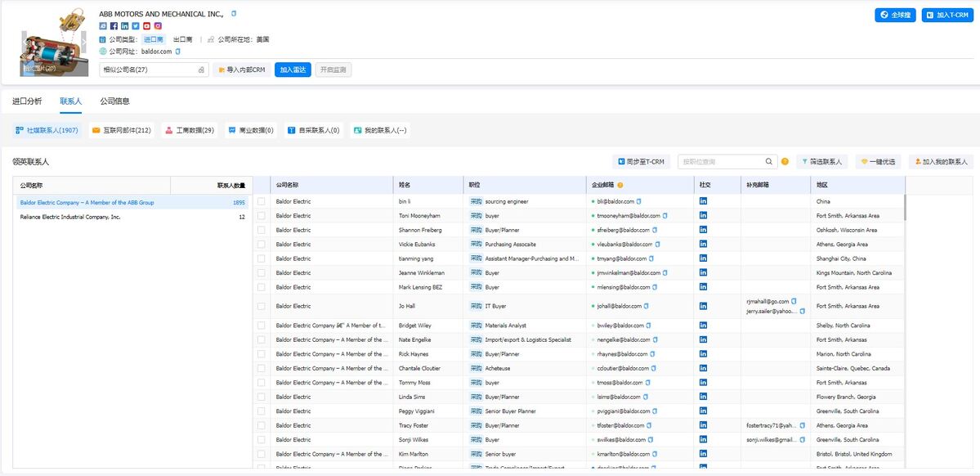
Task: Open LinkedIn profile of Jo Hall
Action: point(703,307)
